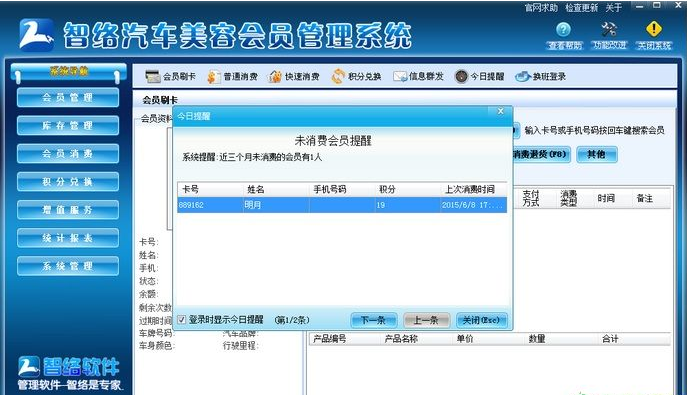Click the 检查更新 link
The height and width of the screenshot is (395, 687).
pyautogui.click(x=581, y=7)
